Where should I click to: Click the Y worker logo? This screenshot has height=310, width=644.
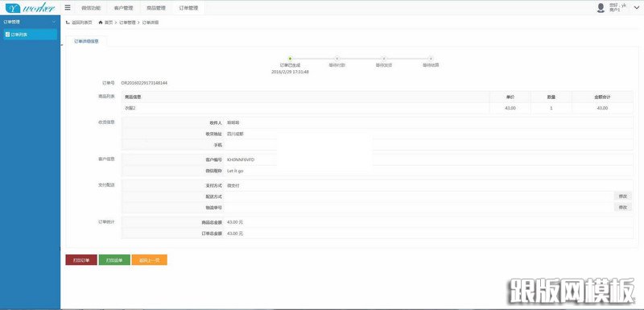point(30,7)
